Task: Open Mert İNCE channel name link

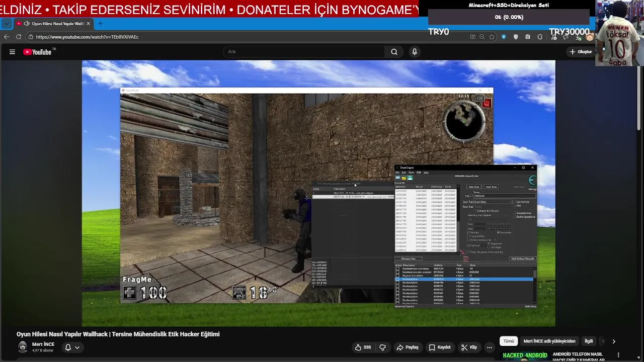Action: point(43,344)
